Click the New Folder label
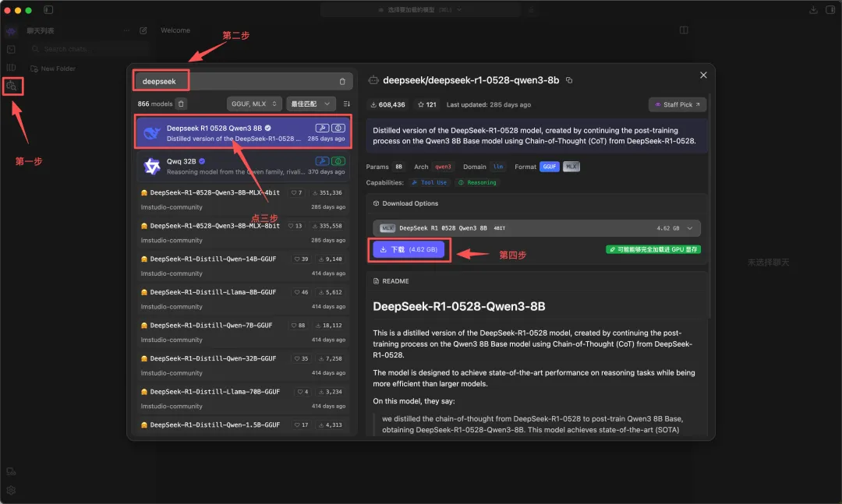This screenshot has height=504, width=842. pyautogui.click(x=58, y=69)
